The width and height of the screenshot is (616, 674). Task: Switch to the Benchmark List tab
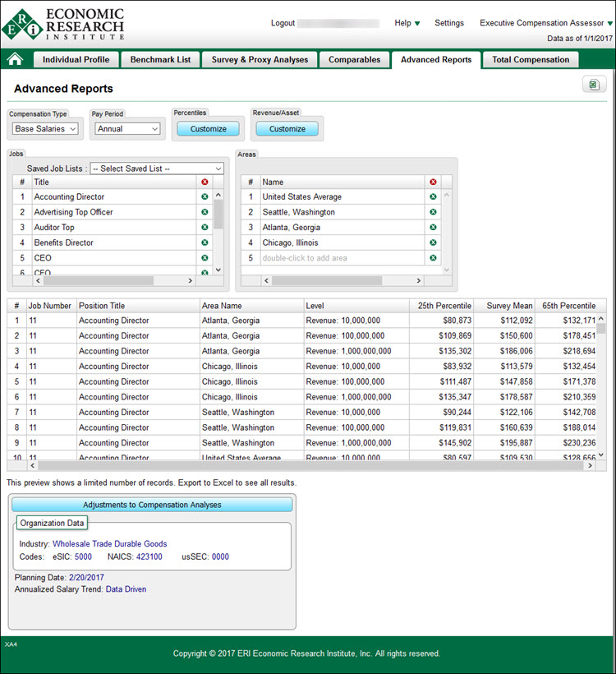160,59
